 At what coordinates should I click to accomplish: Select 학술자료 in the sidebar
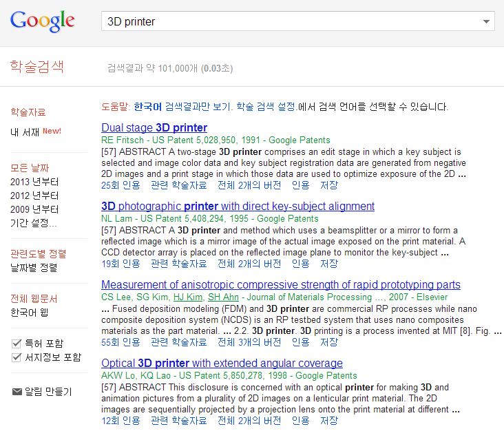tap(28, 112)
